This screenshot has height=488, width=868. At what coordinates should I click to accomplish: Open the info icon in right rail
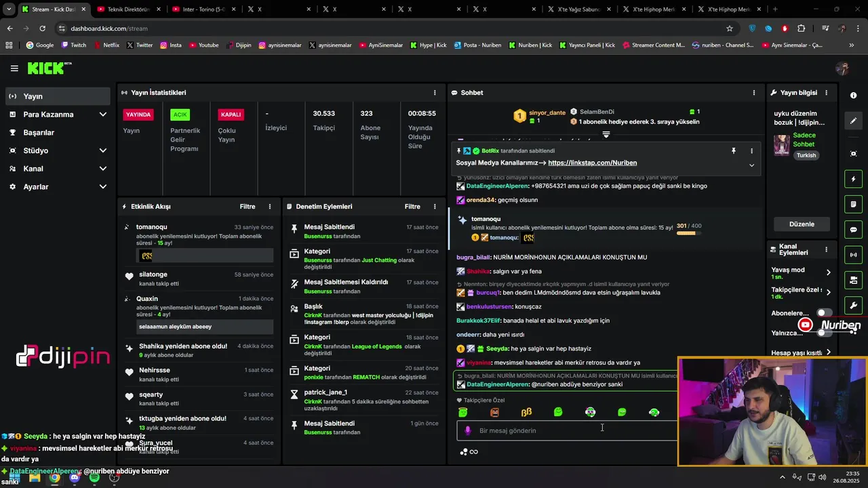tap(853, 96)
